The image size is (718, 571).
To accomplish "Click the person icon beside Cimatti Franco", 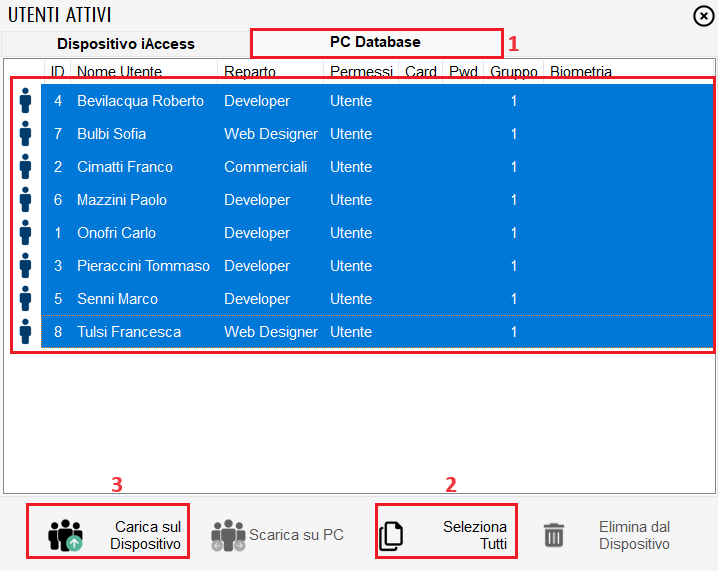I will pos(26,167).
